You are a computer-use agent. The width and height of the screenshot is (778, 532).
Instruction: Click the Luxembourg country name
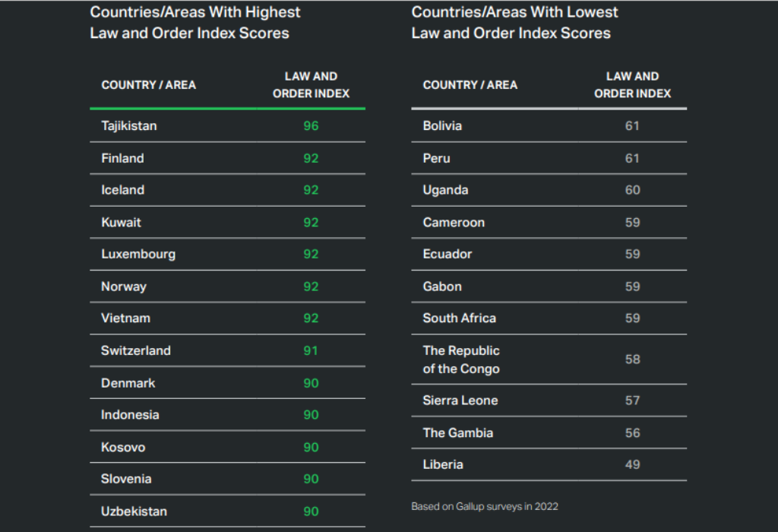(x=138, y=254)
